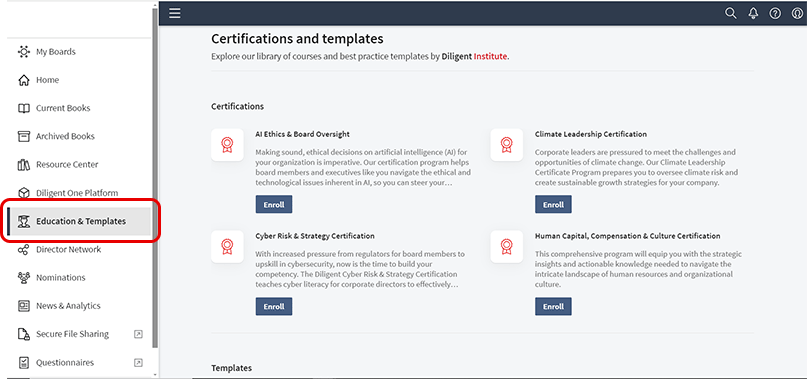Open notifications bell icon
This screenshot has height=380, width=807.
click(x=753, y=13)
